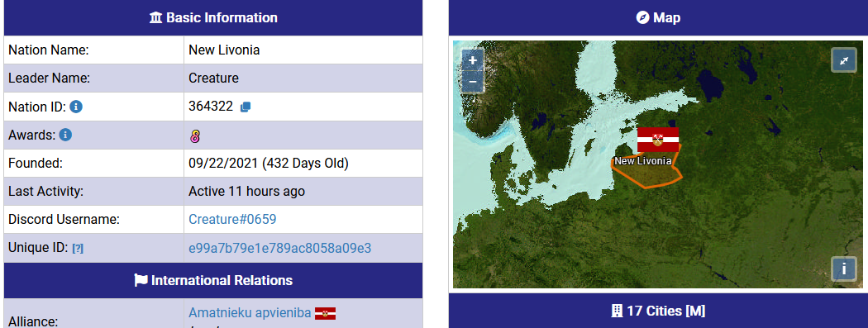This screenshot has height=328, width=868.
Task: Click the New Livonia flag on the map
Action: click(658, 140)
